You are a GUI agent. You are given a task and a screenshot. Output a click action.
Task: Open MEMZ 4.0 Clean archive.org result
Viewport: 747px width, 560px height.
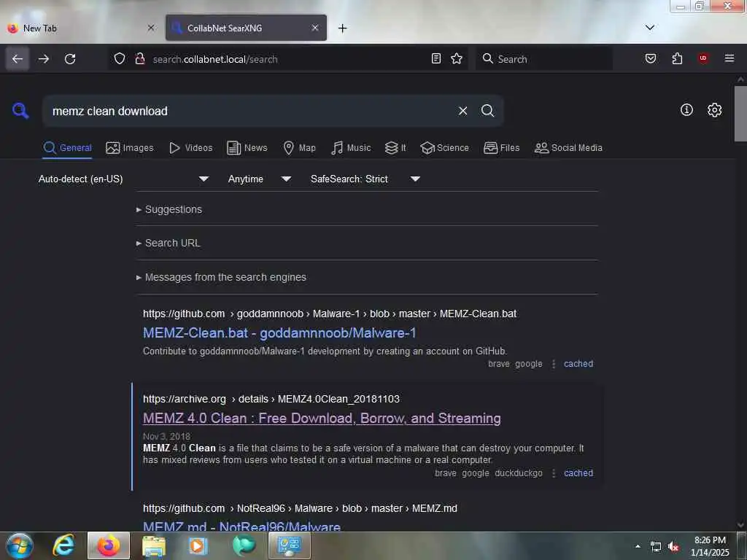(x=322, y=418)
